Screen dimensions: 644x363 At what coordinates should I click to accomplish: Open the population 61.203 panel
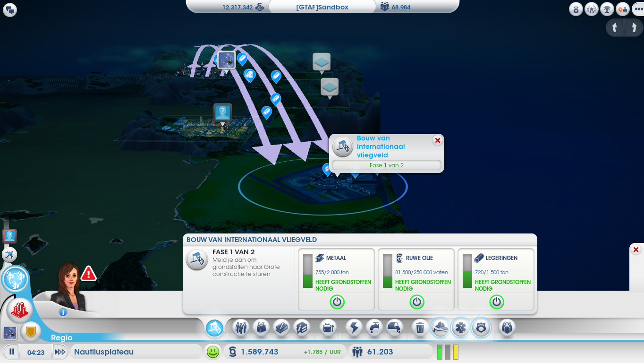[390, 352]
